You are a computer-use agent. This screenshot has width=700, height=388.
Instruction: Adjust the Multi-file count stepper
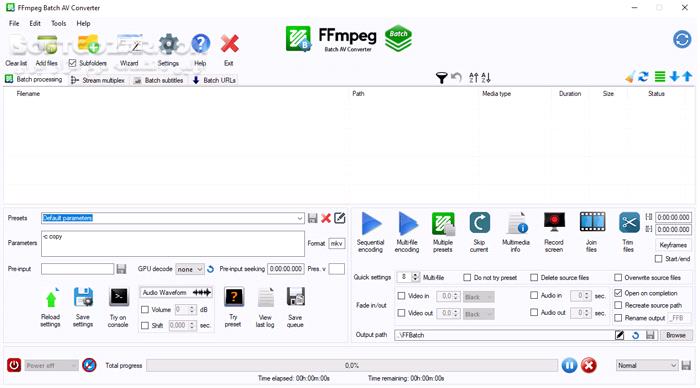point(416,277)
